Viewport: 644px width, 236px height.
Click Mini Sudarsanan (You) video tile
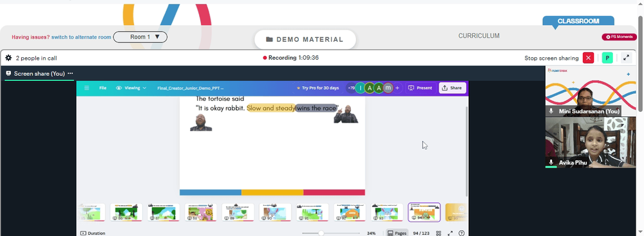pyautogui.click(x=591, y=91)
